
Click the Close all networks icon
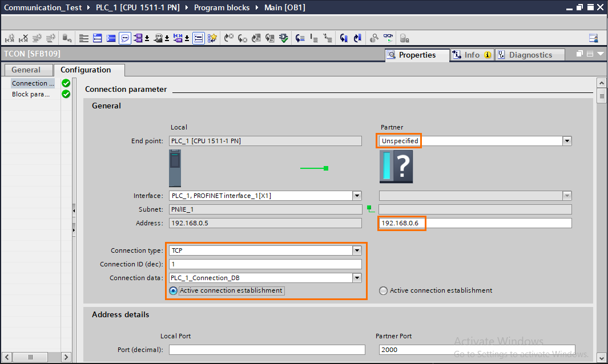(x=111, y=38)
